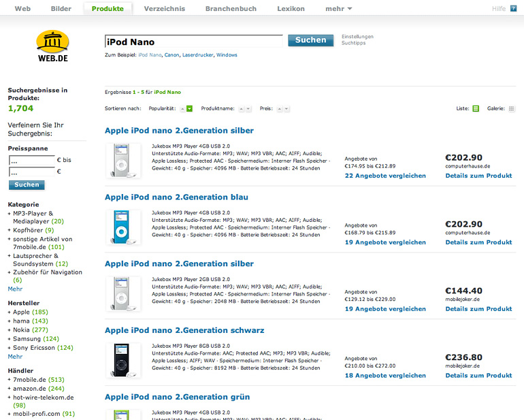The image size is (524, 420).
Task: Open blue iPod nano thumbnail
Action: point(122,227)
